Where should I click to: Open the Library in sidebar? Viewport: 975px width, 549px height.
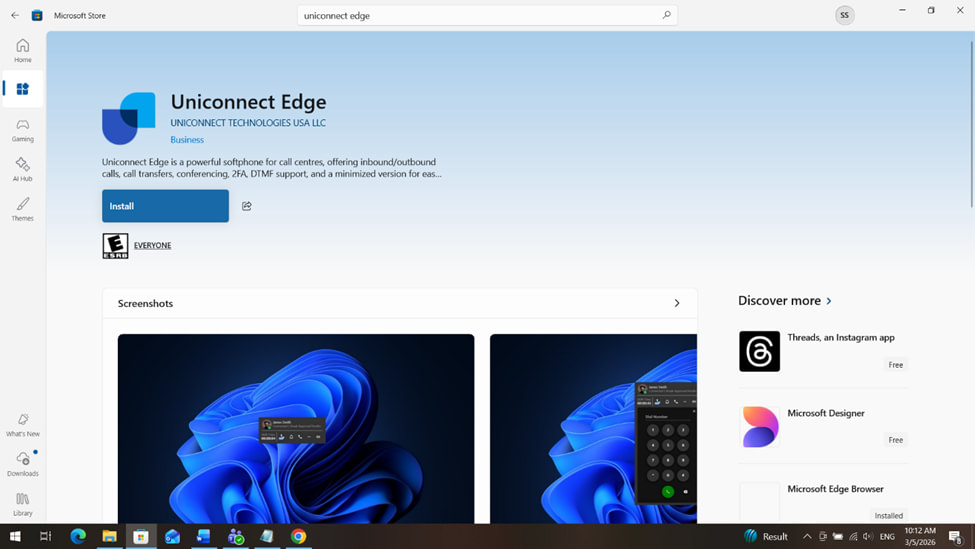22,503
